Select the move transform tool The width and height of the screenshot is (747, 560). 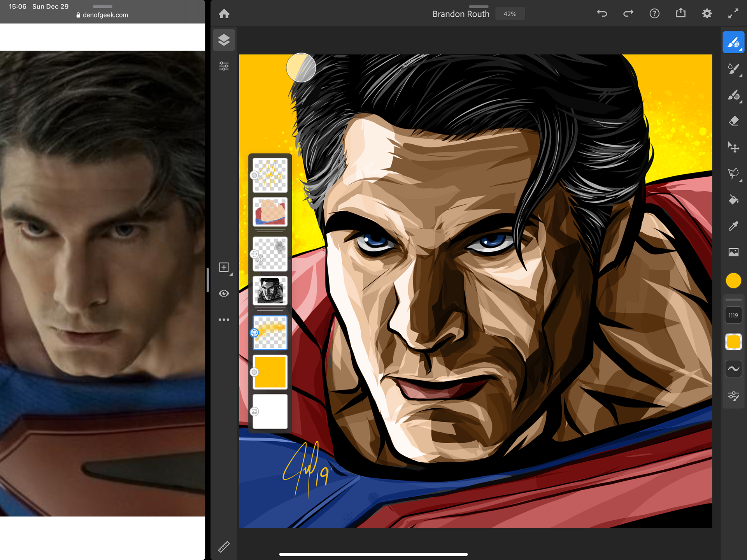[733, 147]
